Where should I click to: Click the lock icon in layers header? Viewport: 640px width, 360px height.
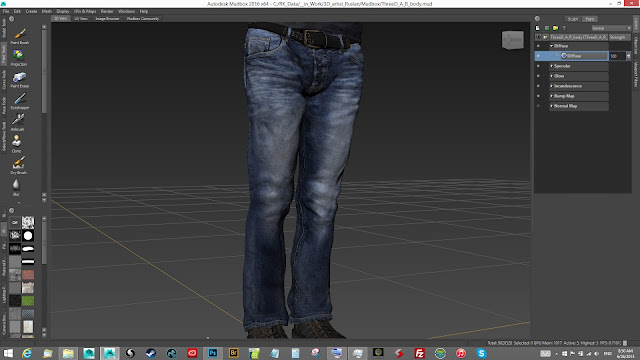click(x=545, y=37)
